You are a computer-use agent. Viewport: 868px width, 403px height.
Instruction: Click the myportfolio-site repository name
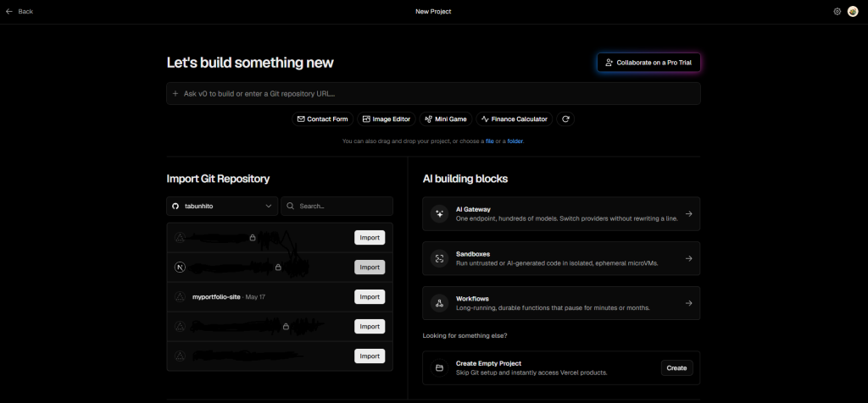[216, 297]
